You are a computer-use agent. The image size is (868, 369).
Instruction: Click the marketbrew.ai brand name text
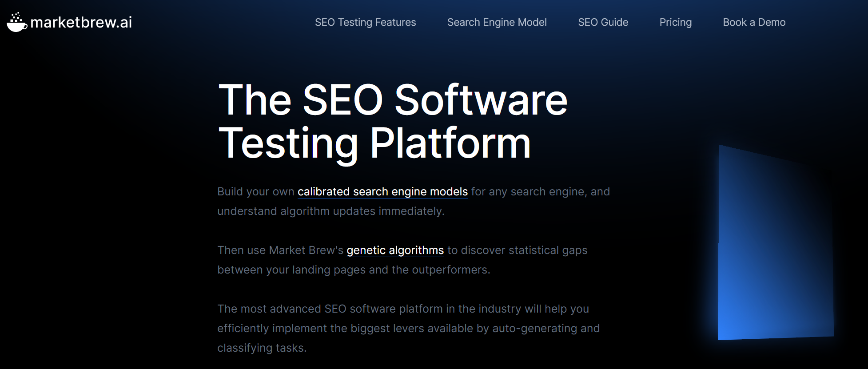81,22
